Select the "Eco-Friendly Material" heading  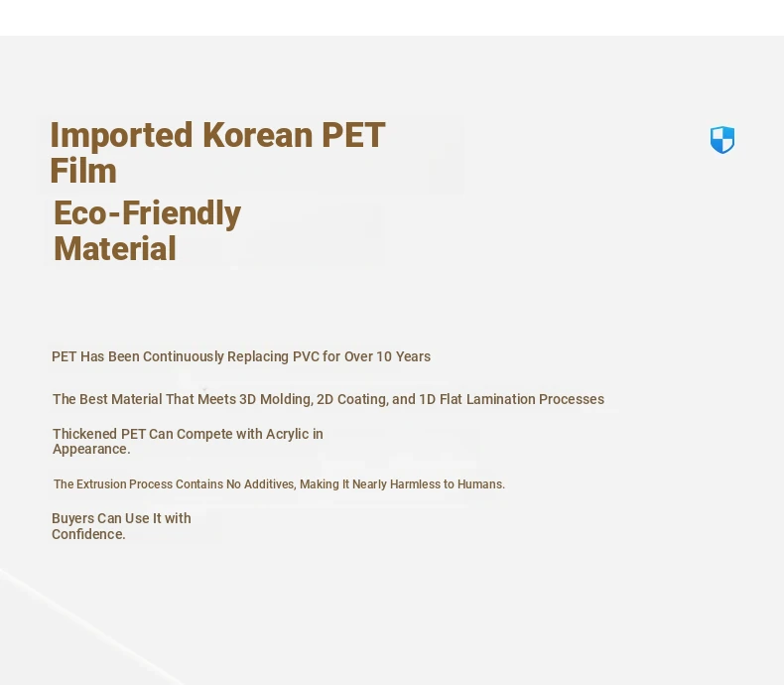pyautogui.click(x=147, y=230)
